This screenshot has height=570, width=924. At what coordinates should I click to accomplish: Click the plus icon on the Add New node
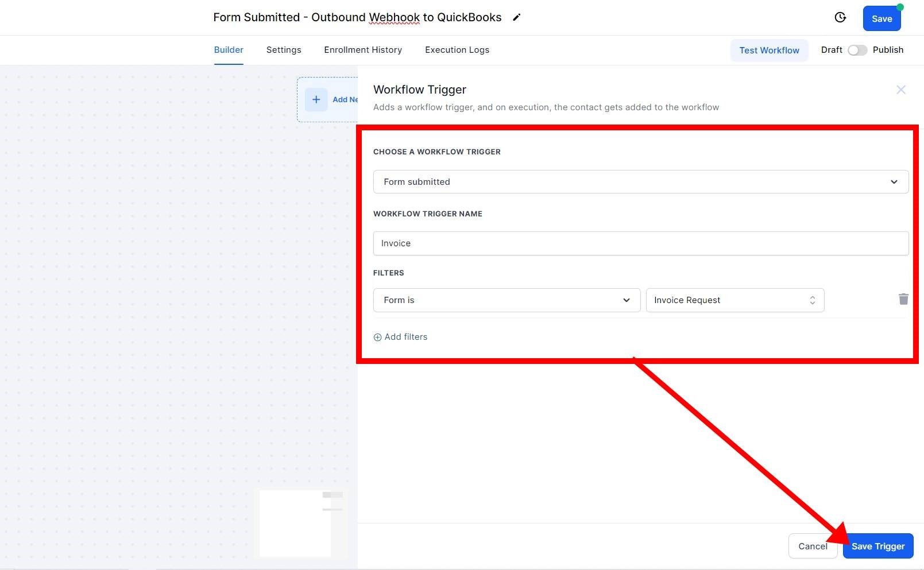coord(316,99)
